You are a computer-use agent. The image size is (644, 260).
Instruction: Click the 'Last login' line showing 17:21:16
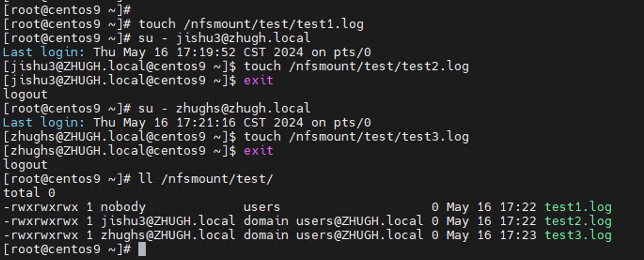click(187, 122)
